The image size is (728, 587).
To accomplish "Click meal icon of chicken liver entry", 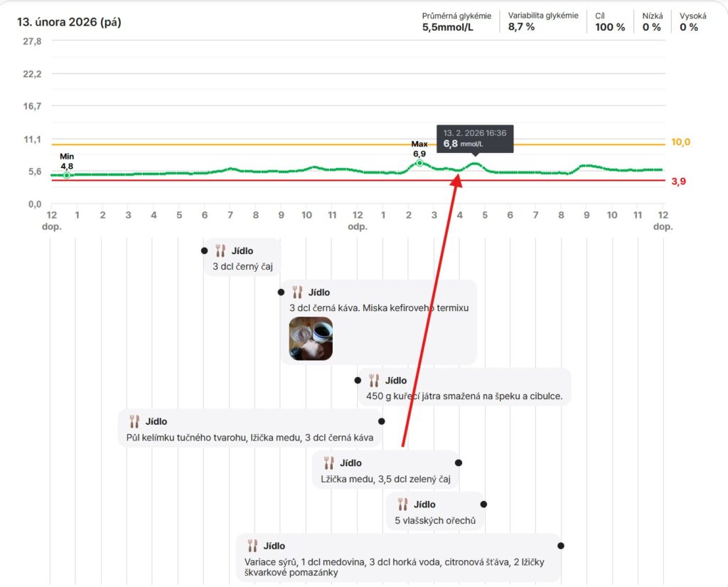I will coord(374,381).
